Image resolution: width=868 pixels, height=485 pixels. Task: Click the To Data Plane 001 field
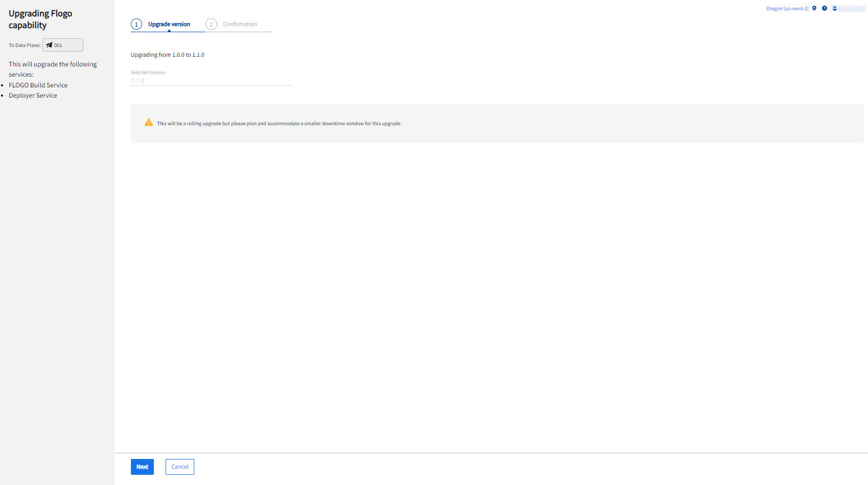point(63,45)
